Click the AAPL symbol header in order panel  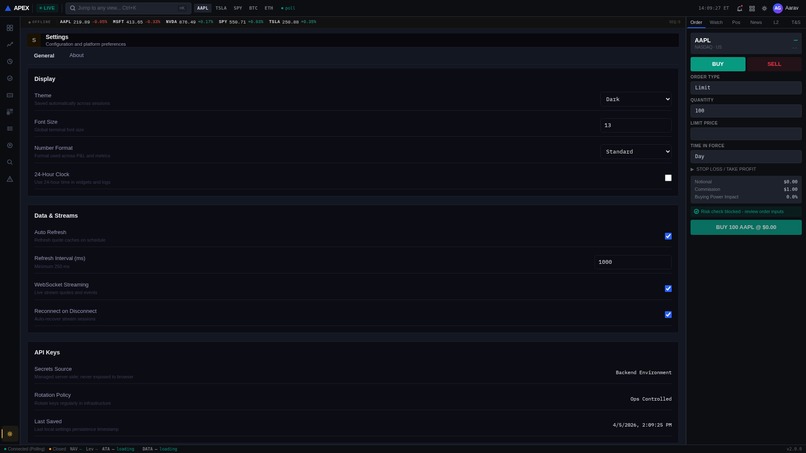coord(746,43)
